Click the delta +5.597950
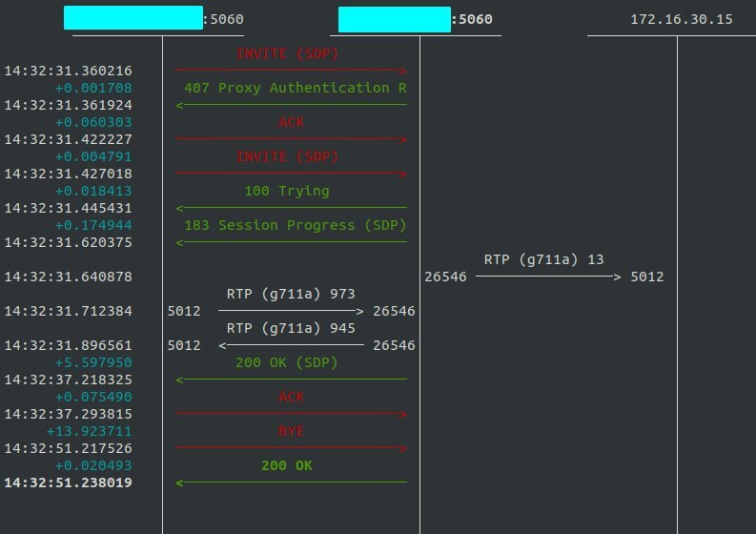 (93, 362)
